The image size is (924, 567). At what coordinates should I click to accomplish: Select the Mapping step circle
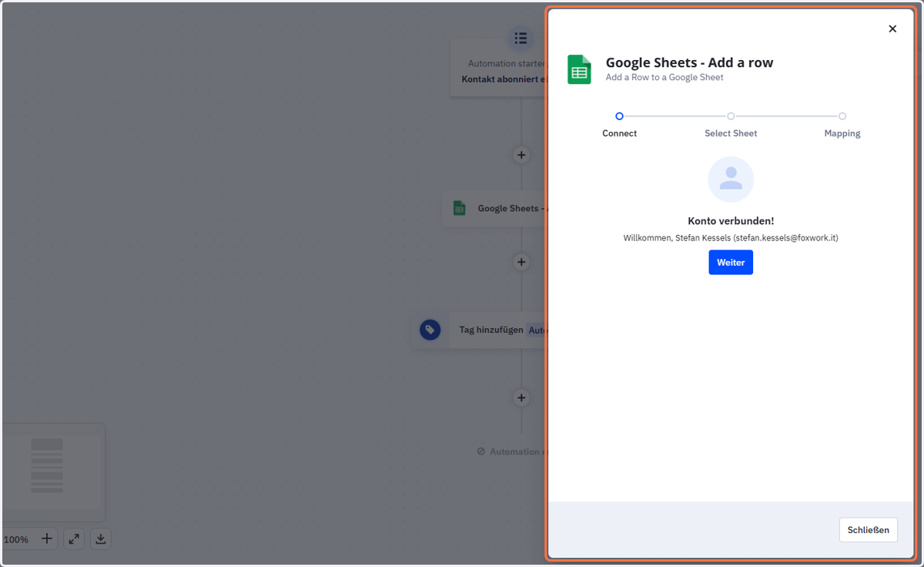[x=842, y=116]
